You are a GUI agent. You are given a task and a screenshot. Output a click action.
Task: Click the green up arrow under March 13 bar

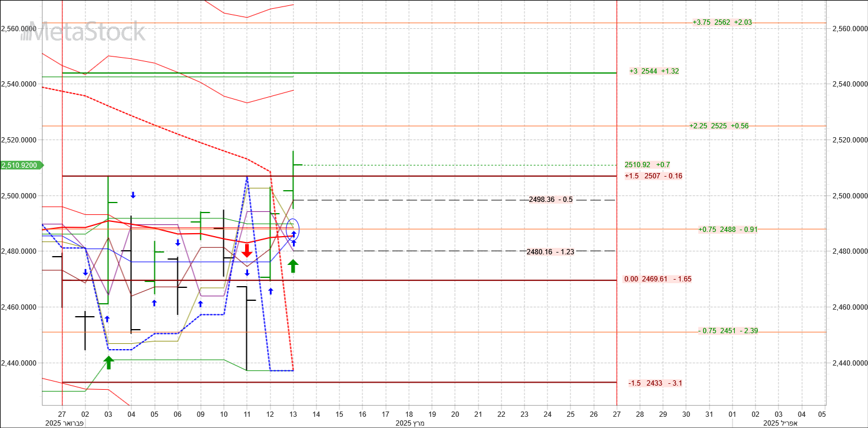[x=293, y=266]
